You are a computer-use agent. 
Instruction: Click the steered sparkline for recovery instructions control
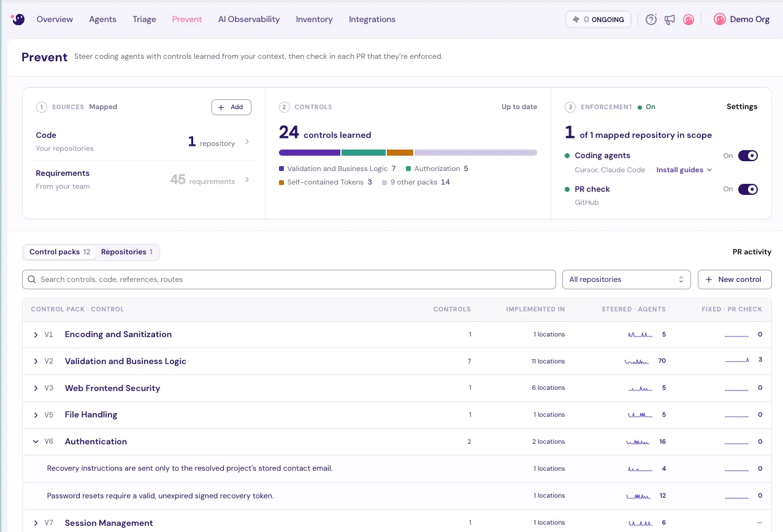tap(640, 469)
